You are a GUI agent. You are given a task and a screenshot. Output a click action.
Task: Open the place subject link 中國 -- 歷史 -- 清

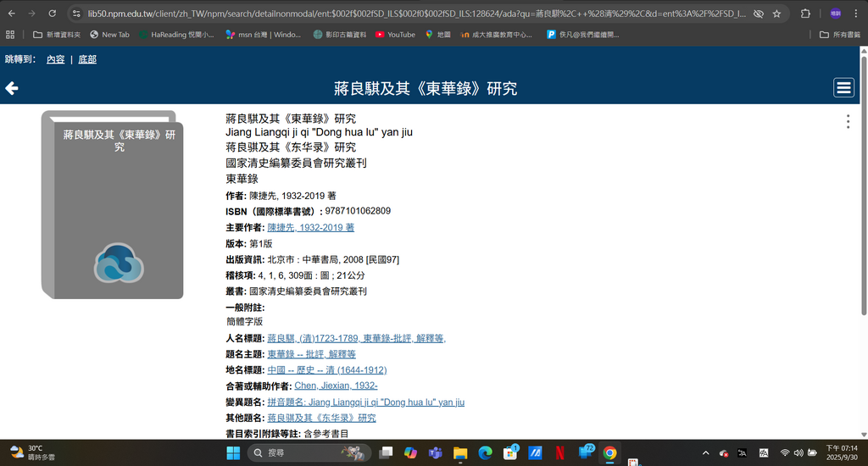326,370
